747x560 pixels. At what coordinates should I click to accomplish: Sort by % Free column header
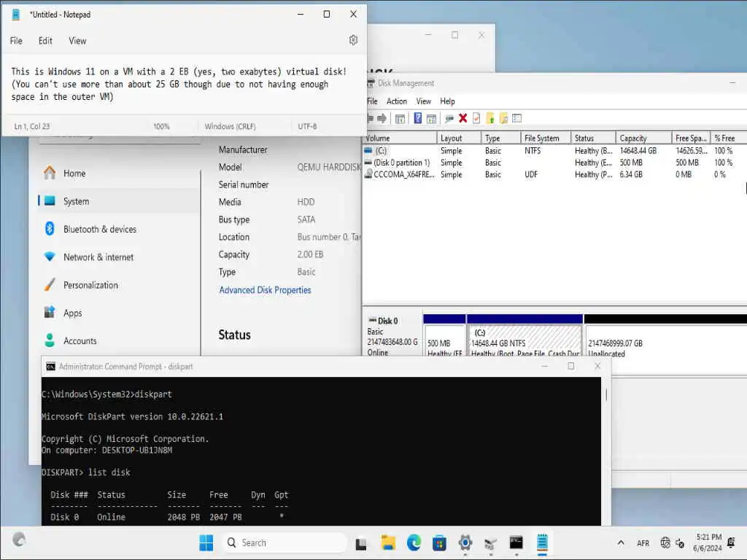tap(729, 138)
